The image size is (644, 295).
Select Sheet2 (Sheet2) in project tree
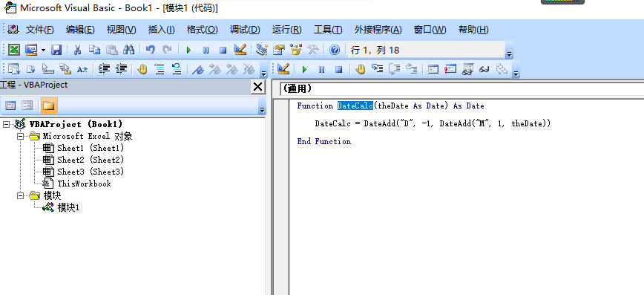pyautogui.click(x=91, y=160)
